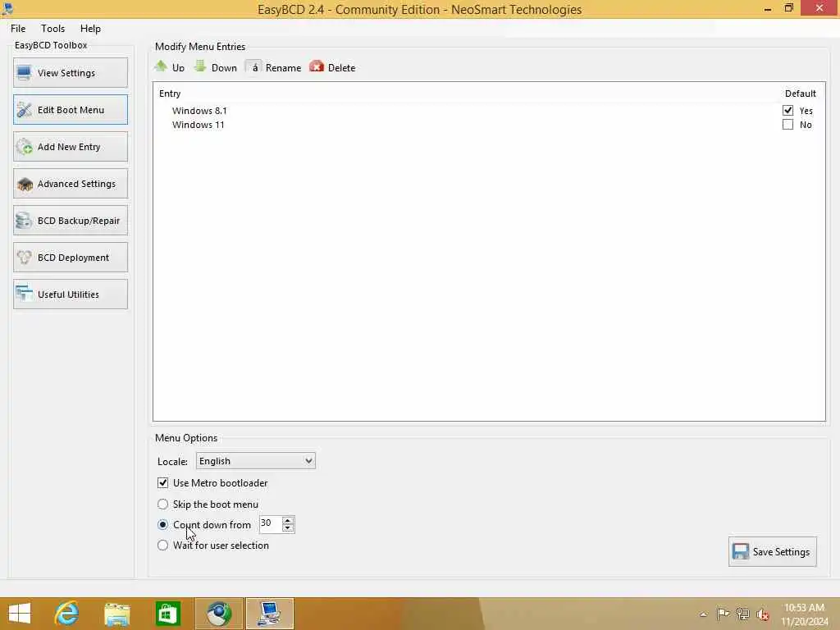
Task: Select Count down from radio button
Action: tap(163, 525)
